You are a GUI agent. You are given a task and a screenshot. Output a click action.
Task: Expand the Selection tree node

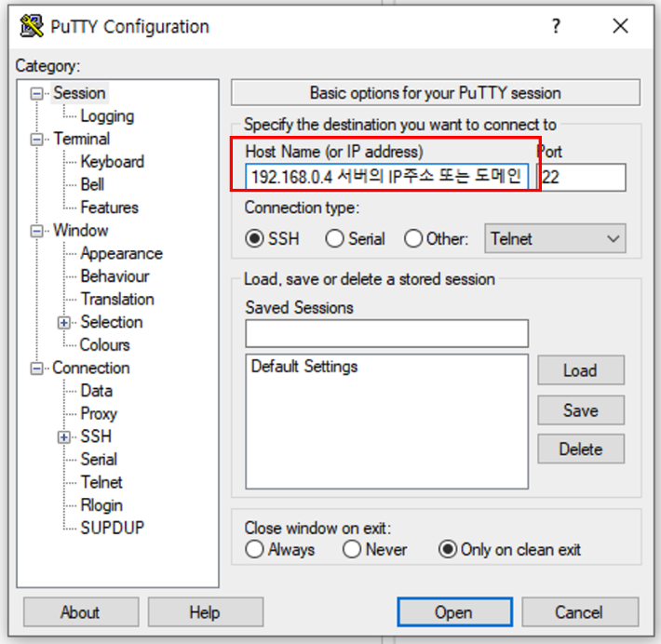coord(64,323)
